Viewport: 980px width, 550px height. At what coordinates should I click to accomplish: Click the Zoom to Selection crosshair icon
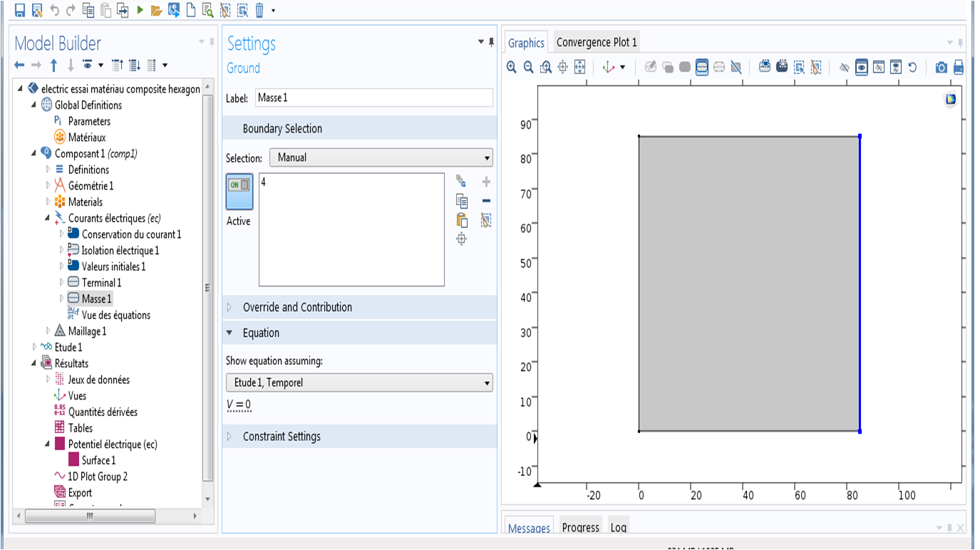(462, 239)
